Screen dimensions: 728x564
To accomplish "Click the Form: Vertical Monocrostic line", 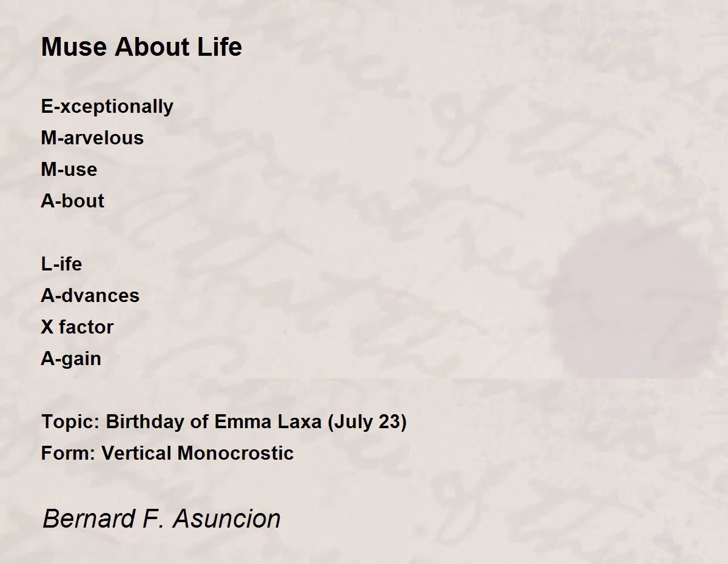I will click(x=167, y=453).
